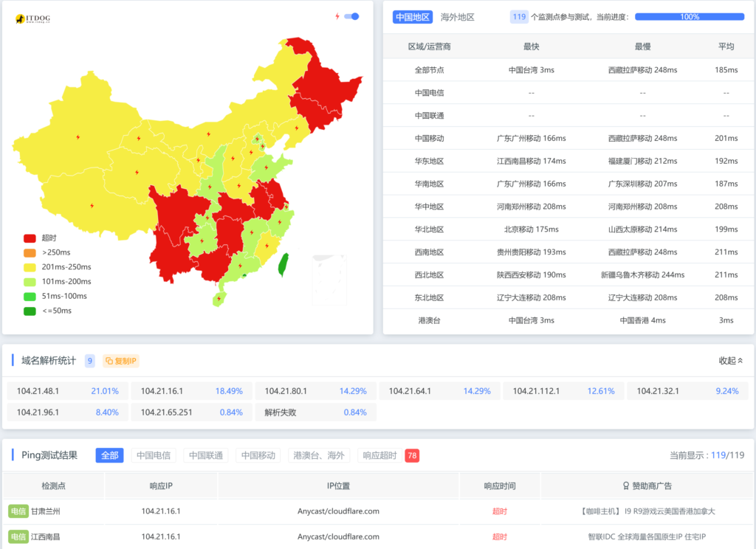Image resolution: width=756 pixels, height=549 pixels.
Task: Toggle the lightning markers switch above map
Action: pos(351,16)
